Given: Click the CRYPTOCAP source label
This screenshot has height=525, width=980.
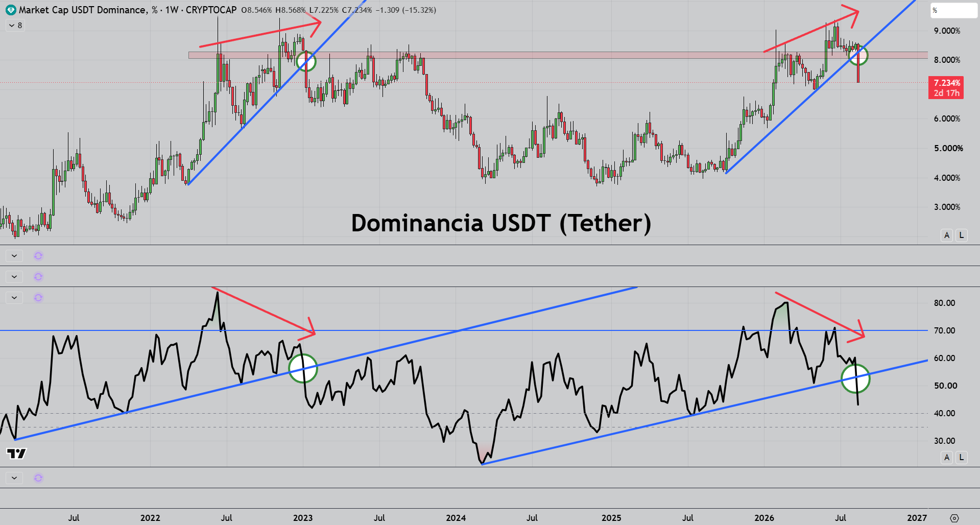Looking at the screenshot, I should coord(211,10).
